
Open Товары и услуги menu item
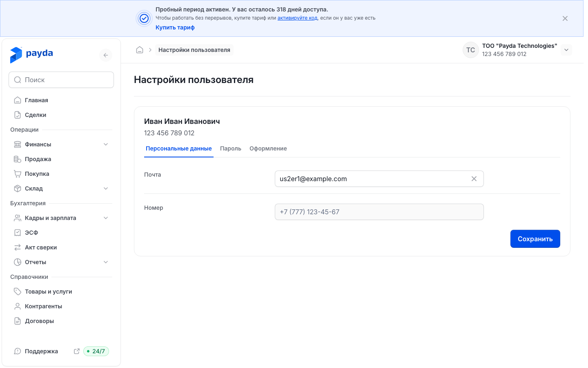(61, 292)
